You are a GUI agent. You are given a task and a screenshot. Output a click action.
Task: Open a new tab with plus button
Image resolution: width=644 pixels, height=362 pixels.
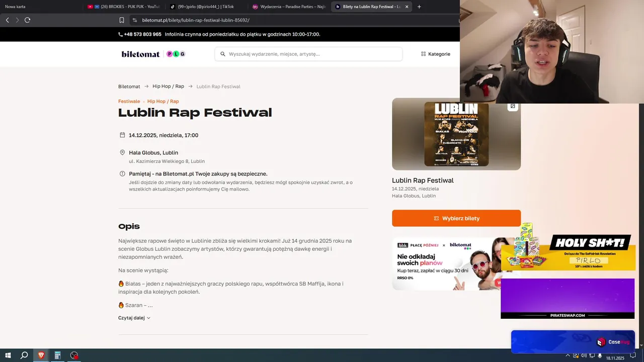point(419,7)
